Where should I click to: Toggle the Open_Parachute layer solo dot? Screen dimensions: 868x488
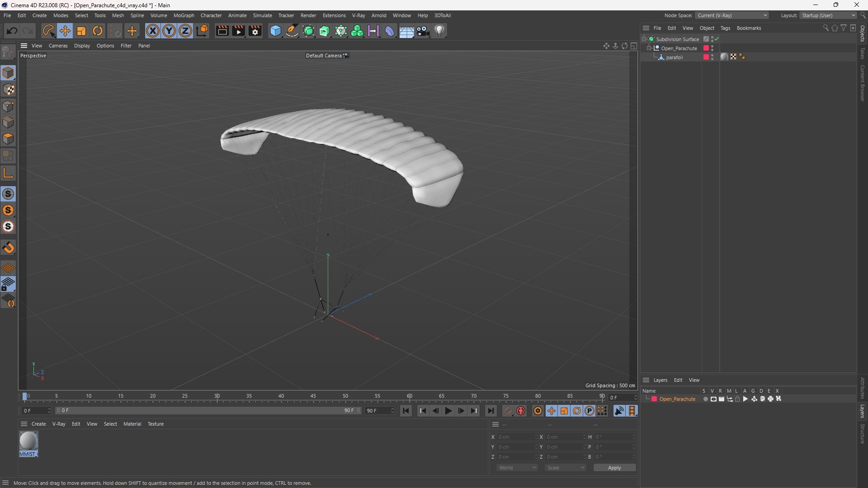[x=705, y=399]
